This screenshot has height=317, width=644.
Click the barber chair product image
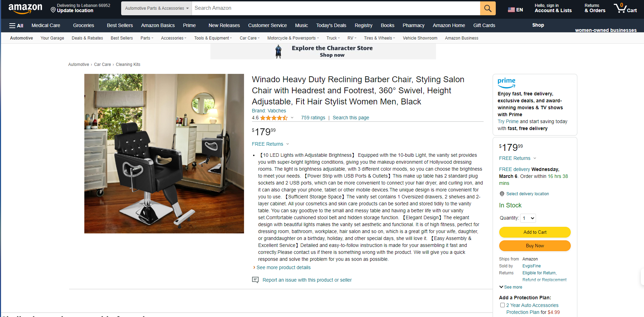[164, 154]
